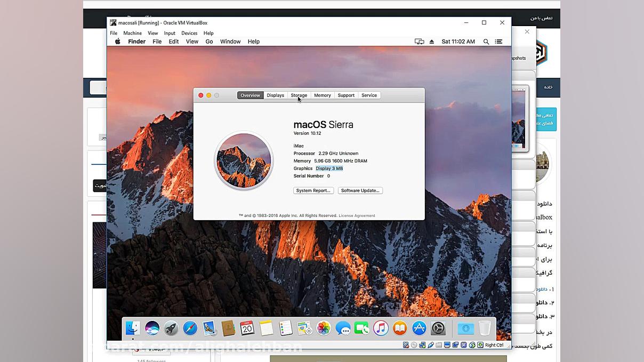The image size is (644, 362).
Task: Open the Apple logo menu
Action: pyautogui.click(x=118, y=41)
